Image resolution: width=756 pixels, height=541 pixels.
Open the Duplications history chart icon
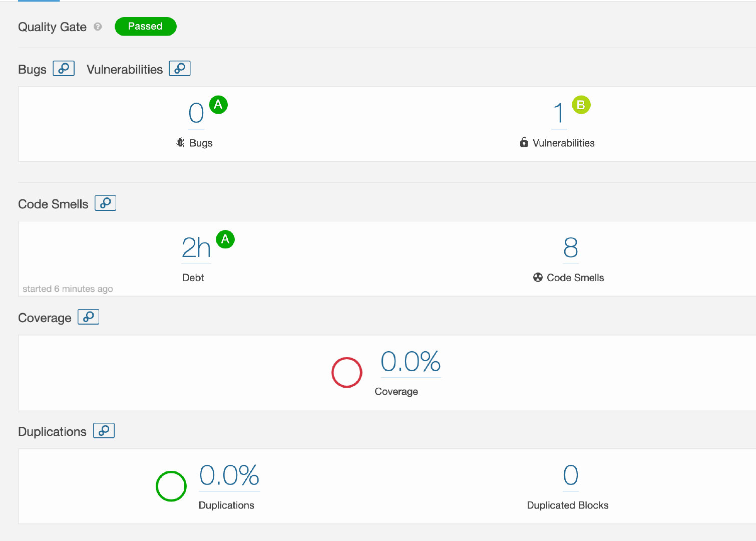pos(104,431)
